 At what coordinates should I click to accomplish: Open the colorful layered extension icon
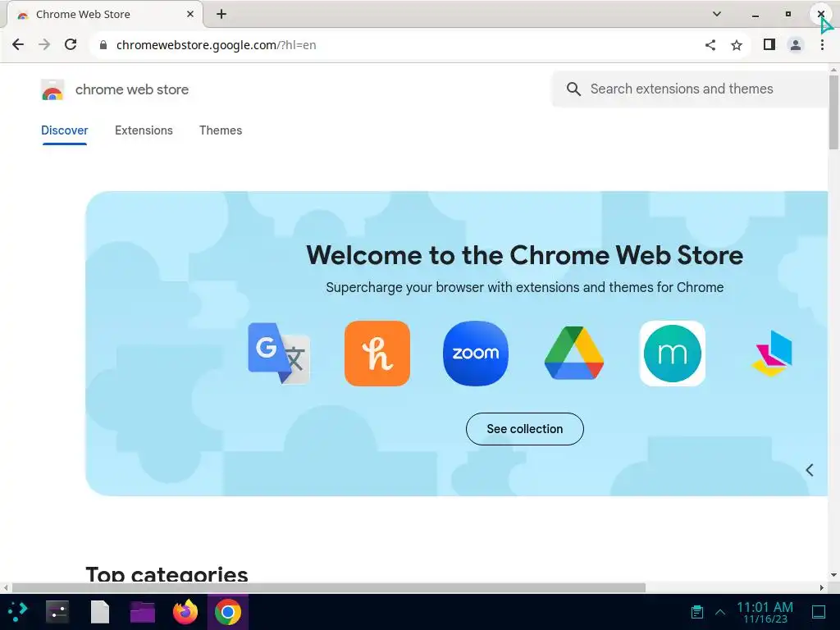[x=771, y=354]
